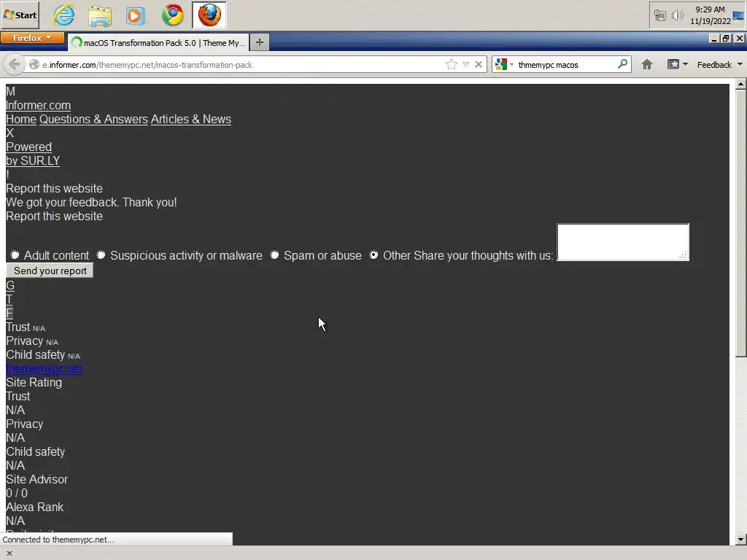Click the Send your report button

[50, 271]
